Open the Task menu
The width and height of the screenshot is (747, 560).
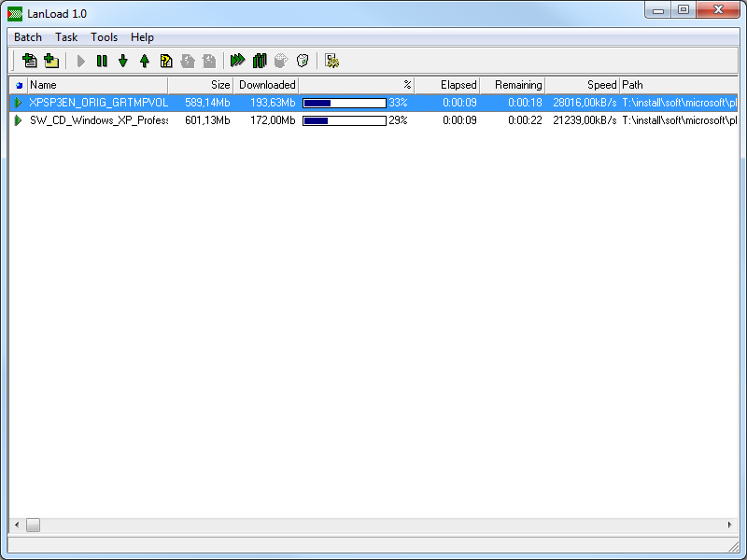coord(66,37)
